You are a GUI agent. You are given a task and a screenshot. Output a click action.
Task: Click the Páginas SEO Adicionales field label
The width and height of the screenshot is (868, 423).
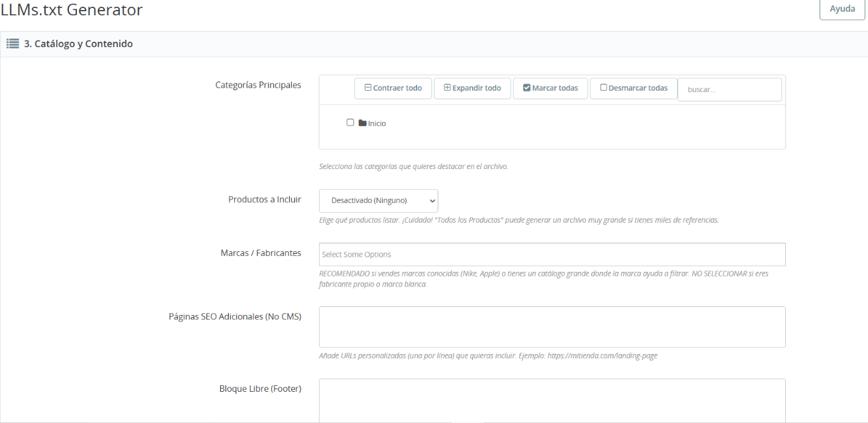point(235,317)
